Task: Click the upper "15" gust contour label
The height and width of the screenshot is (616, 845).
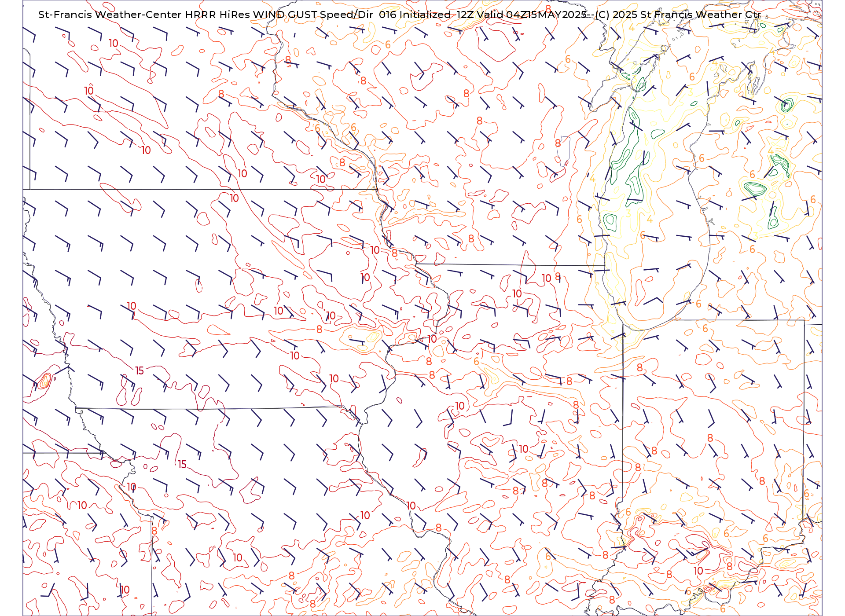Action: [x=140, y=370]
